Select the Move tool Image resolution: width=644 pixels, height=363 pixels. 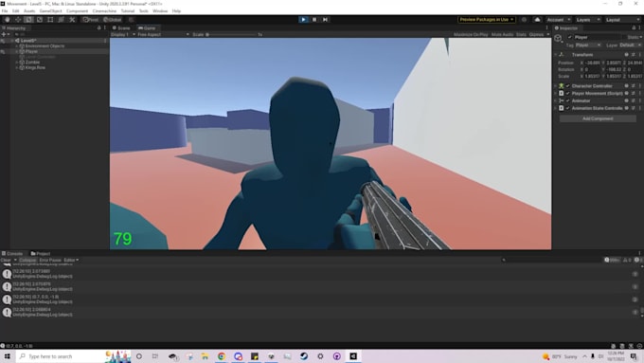pos(18,19)
